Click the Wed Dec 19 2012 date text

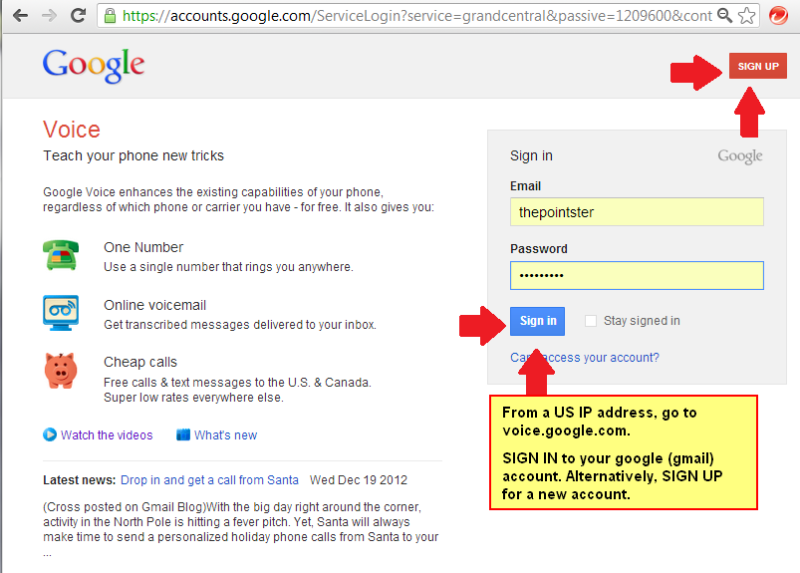coord(359,480)
